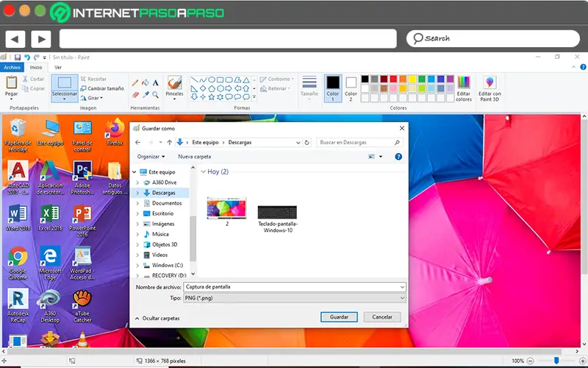588x368 pixels.
Task: Click the Guardar button
Action: (x=339, y=317)
